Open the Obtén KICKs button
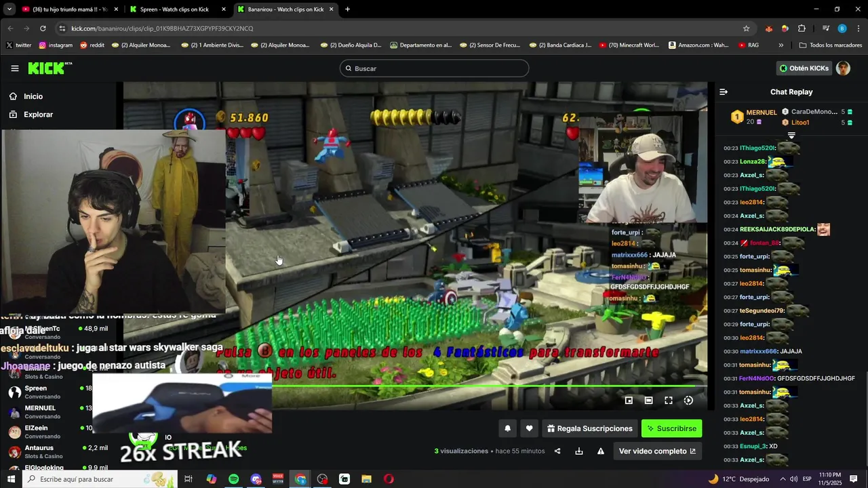The width and height of the screenshot is (868, 488). pos(804,68)
